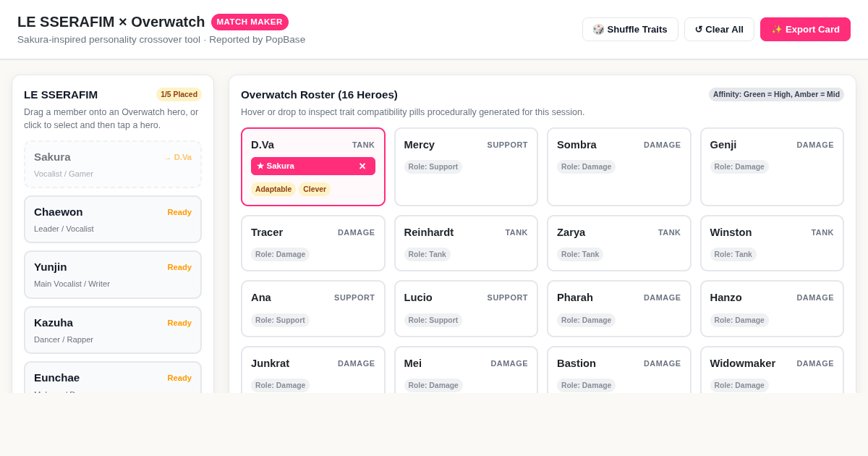868x456 pixels.
Task: Click the Winston hero card
Action: [772, 243]
